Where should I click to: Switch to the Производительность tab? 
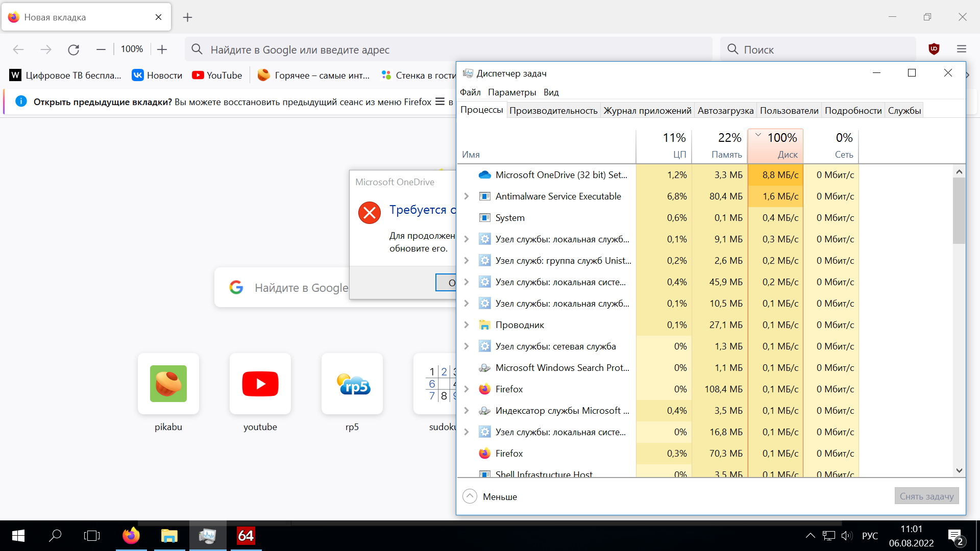click(x=553, y=111)
